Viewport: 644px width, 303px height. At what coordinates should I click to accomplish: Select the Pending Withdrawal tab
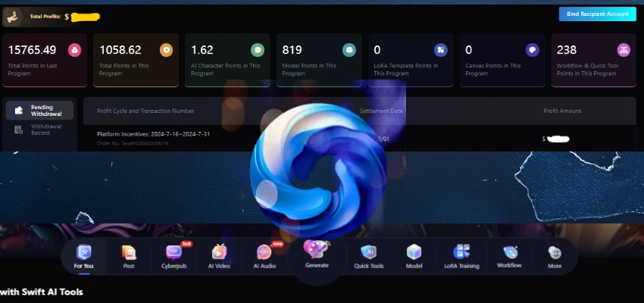[39, 111]
